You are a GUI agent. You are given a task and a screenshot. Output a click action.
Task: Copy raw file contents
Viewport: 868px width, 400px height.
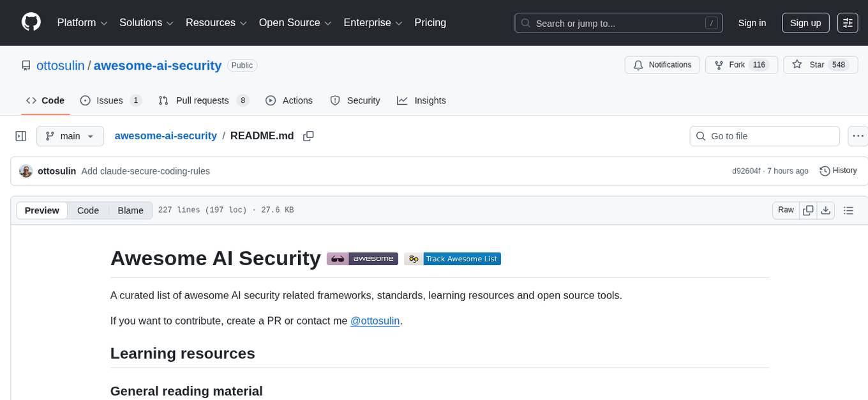808,210
